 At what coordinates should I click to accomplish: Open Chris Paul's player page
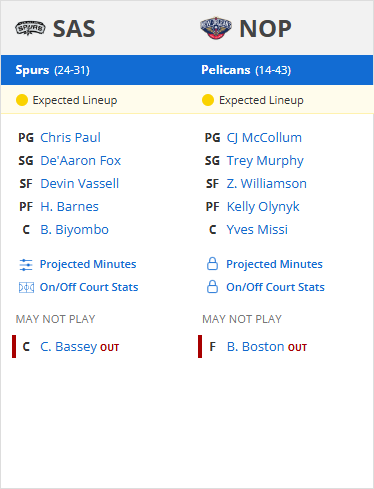click(70, 138)
